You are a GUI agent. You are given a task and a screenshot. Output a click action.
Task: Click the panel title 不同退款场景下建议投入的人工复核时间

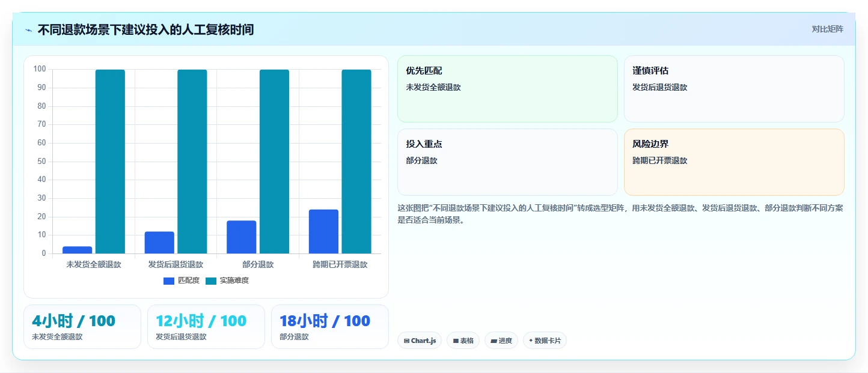tap(145, 30)
